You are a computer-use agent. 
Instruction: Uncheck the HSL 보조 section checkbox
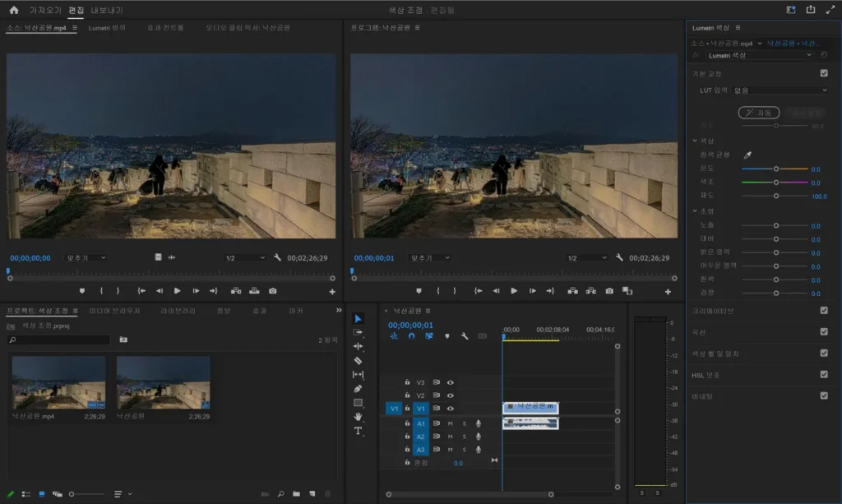pyautogui.click(x=824, y=375)
